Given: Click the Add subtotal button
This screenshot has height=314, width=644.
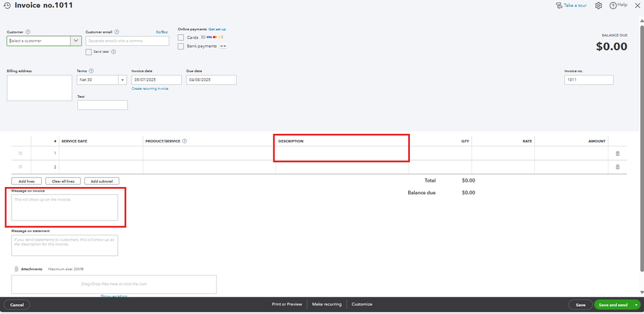Looking at the screenshot, I should coord(102,181).
